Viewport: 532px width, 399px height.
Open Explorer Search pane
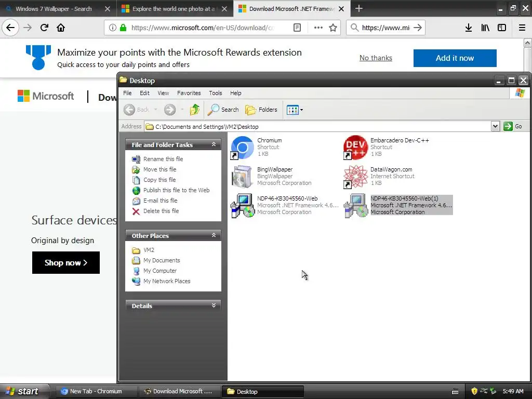tap(223, 110)
